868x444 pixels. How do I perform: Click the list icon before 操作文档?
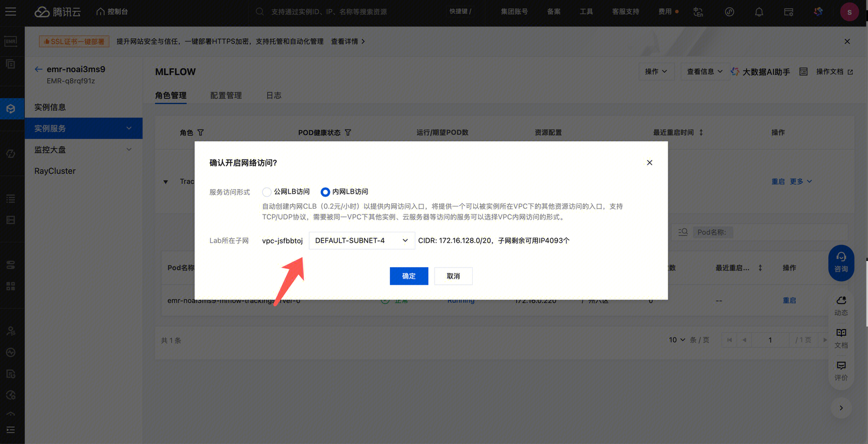[x=803, y=72]
